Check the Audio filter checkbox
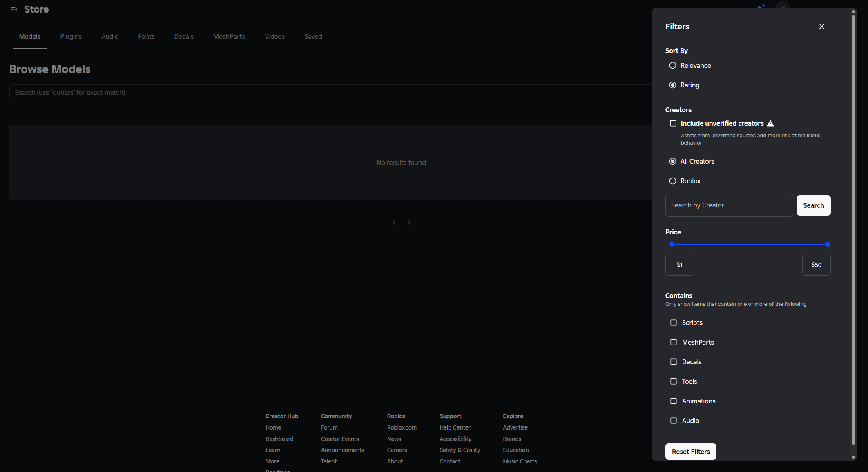This screenshot has height=472, width=868. (674, 421)
